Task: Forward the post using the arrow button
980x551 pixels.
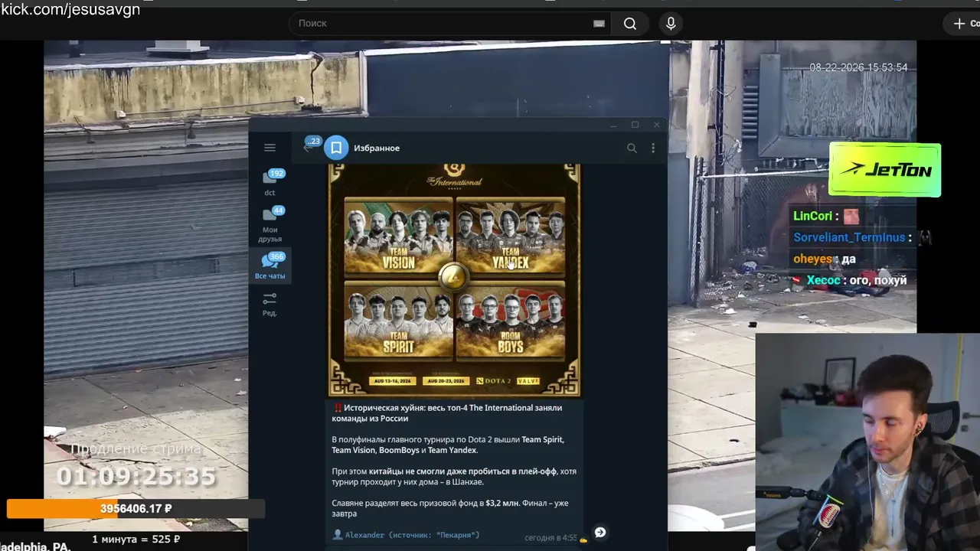Action: 600,532
